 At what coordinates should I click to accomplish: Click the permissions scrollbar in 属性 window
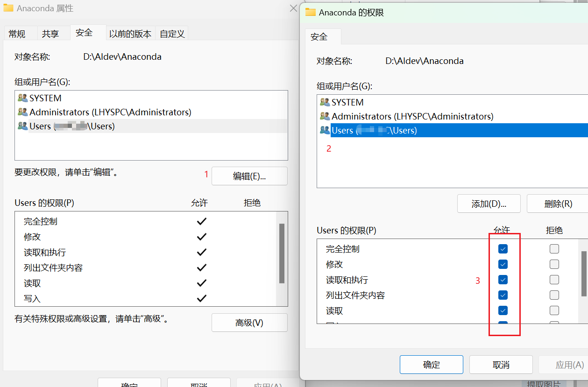point(282,253)
